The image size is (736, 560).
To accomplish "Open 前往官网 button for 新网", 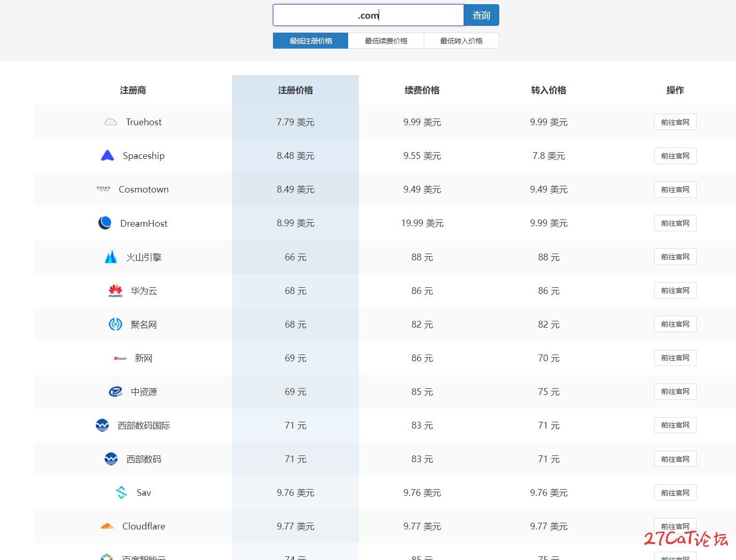I will tap(675, 358).
